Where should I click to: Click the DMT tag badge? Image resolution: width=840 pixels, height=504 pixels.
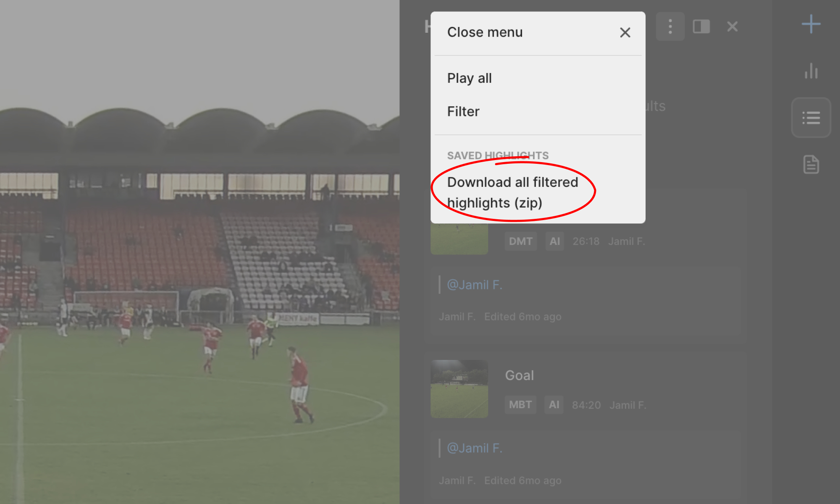[x=521, y=241]
